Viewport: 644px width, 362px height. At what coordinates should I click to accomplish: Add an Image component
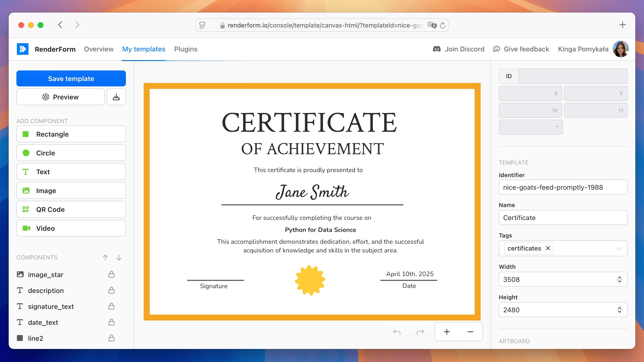pyautogui.click(x=71, y=191)
